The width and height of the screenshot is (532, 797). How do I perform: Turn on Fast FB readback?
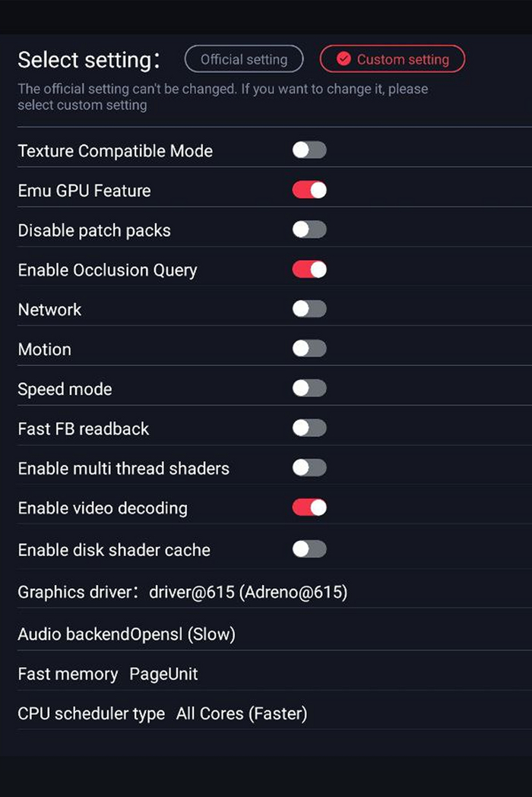pyautogui.click(x=309, y=428)
